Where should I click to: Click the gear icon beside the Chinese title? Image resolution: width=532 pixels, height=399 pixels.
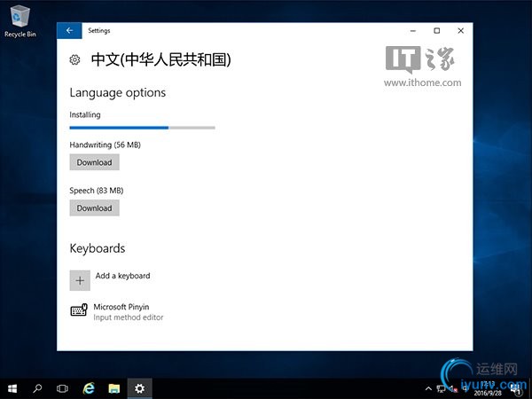74,59
